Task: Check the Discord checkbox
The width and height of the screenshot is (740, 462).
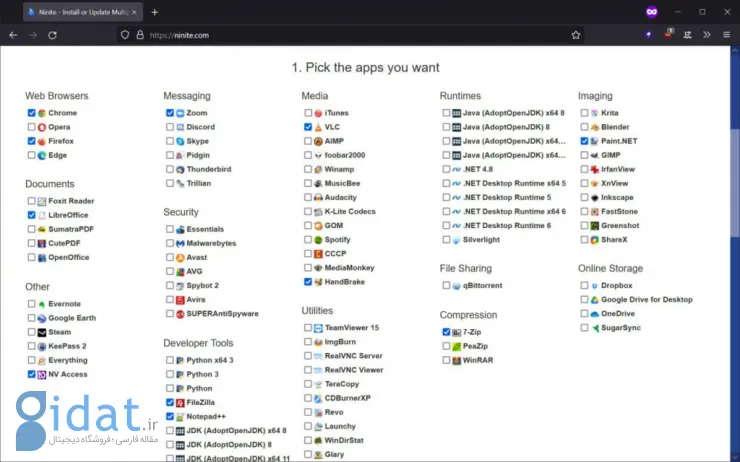Action: [x=169, y=127]
